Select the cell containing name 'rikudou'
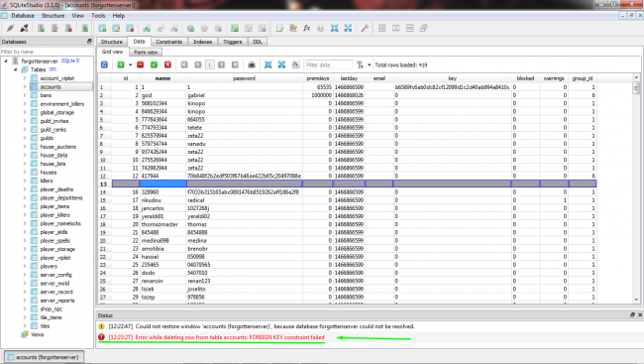Screen dimensions: 644x364 pyautogui.click(x=162, y=200)
